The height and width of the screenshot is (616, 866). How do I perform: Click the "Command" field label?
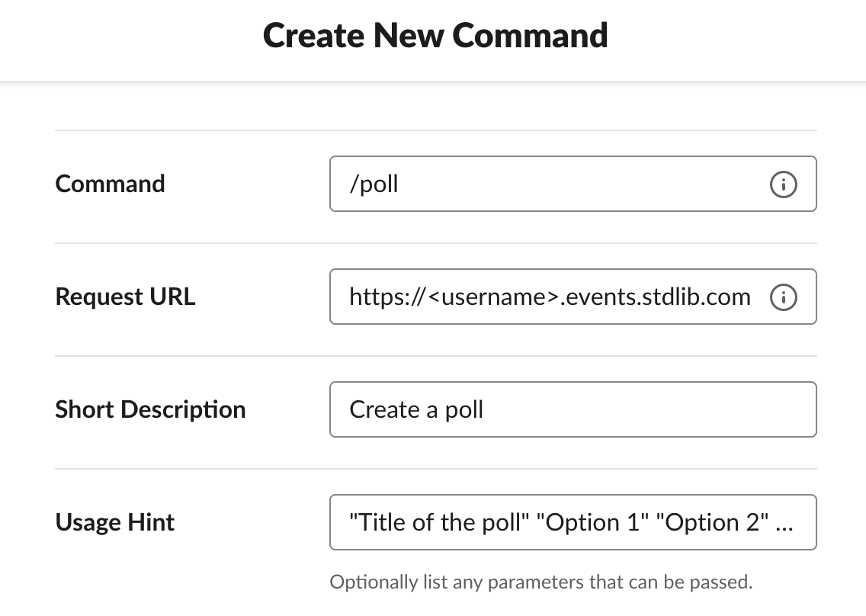111,184
